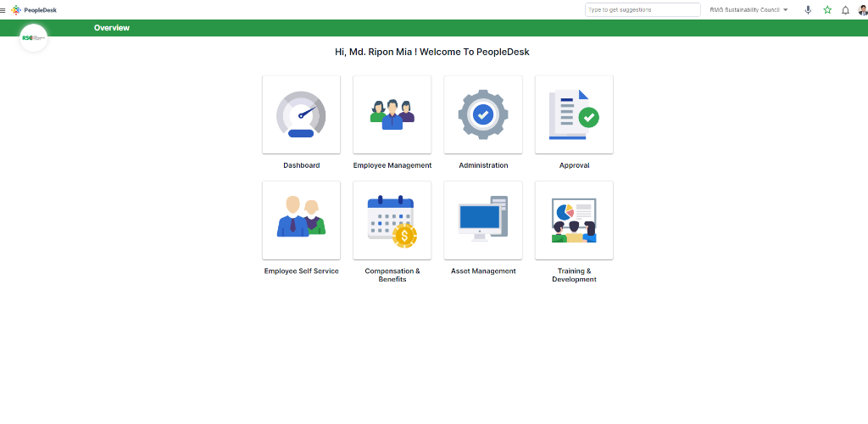868x424 pixels.
Task: Click the Training & Development label
Action: point(574,275)
